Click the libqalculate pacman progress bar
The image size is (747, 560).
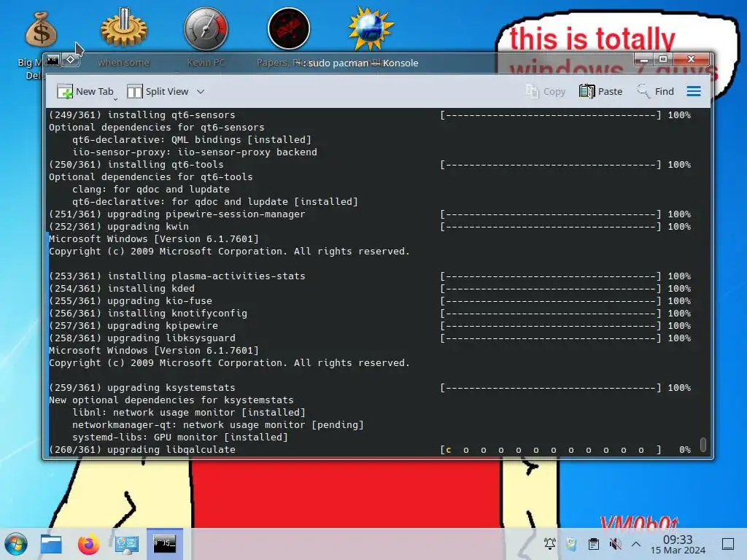point(551,450)
